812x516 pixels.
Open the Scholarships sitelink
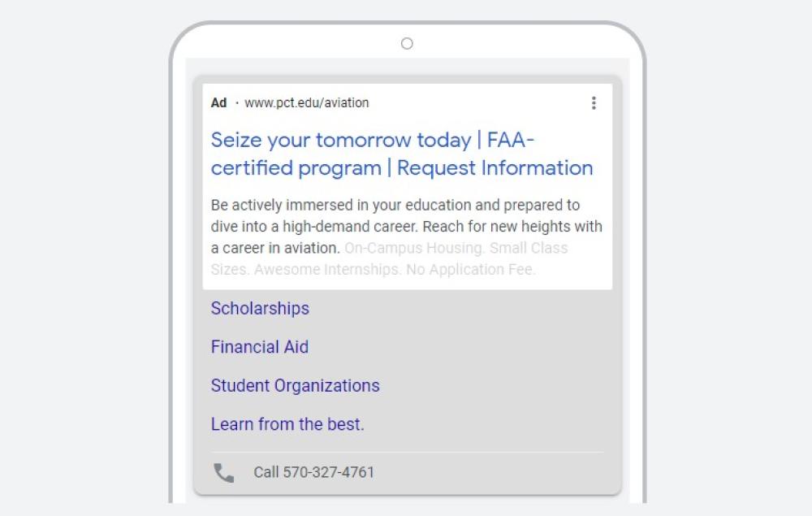260,309
